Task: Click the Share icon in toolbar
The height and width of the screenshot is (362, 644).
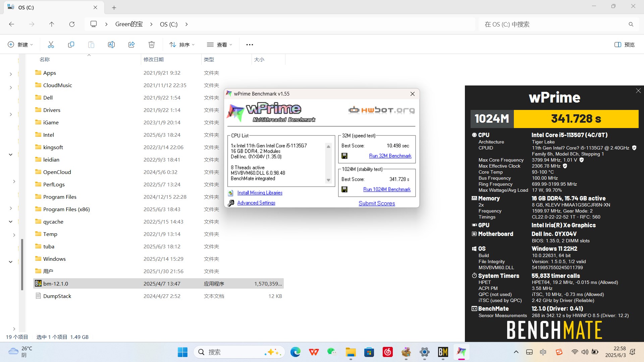Action: (131, 45)
